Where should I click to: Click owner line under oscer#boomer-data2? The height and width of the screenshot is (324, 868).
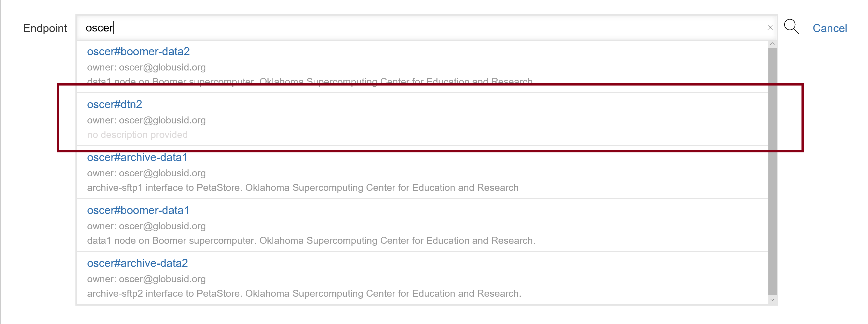click(x=146, y=67)
